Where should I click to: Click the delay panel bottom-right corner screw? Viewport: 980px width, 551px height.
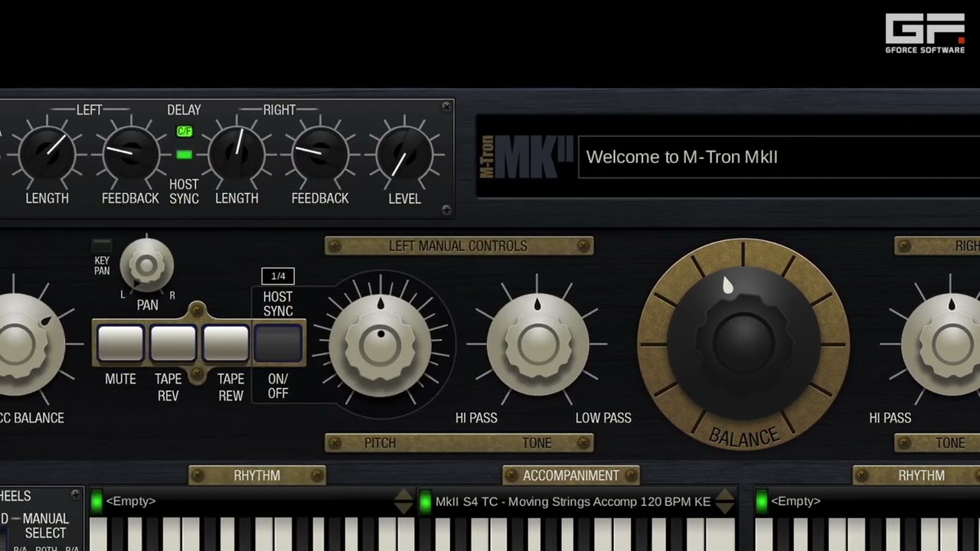tap(446, 210)
